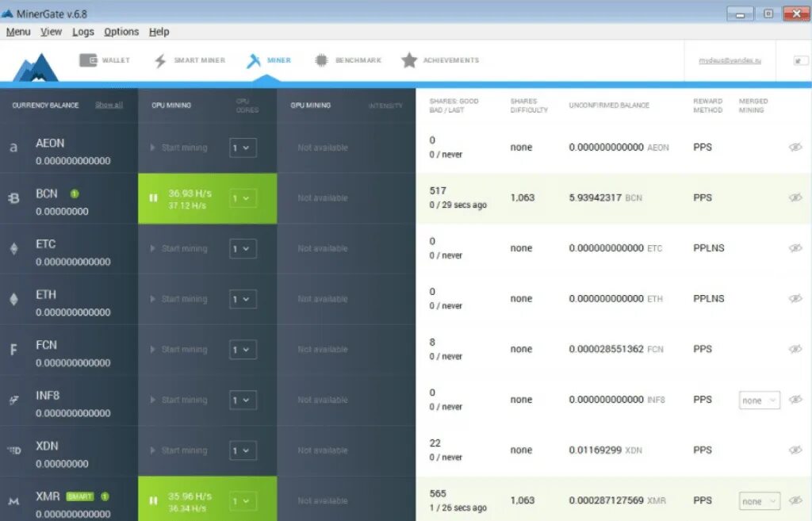Click the ETH currency icon
The height and width of the screenshot is (521, 812).
[14, 299]
